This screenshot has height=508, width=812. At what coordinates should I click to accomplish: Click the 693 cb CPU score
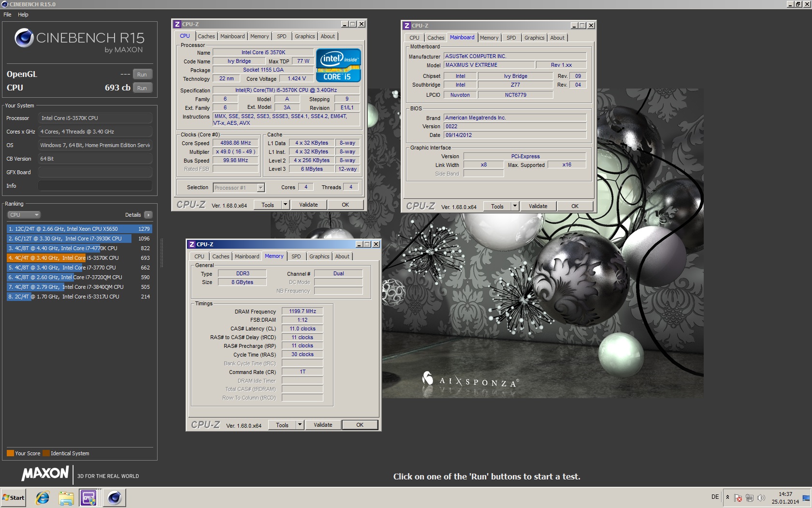[117, 88]
